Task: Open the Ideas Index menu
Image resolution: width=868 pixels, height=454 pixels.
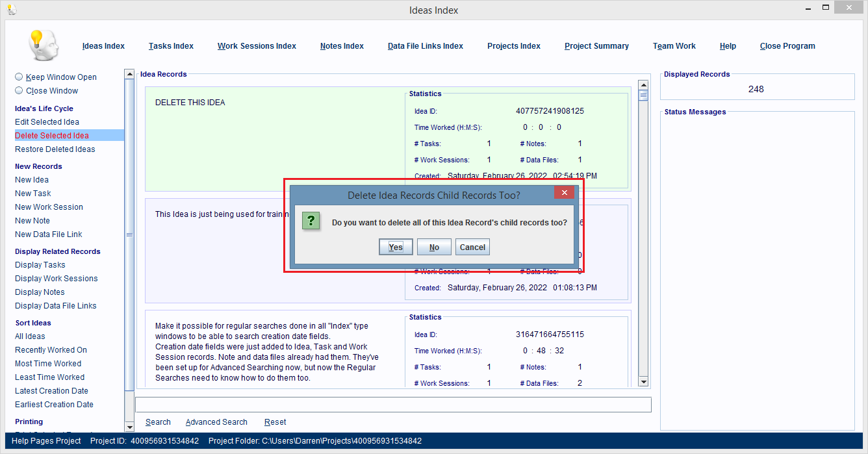Action: 103,46
